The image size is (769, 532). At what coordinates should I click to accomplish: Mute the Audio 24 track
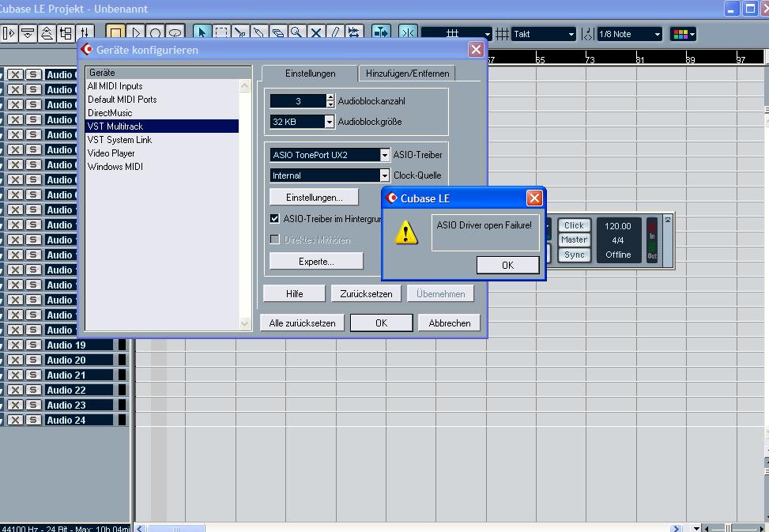point(15,420)
